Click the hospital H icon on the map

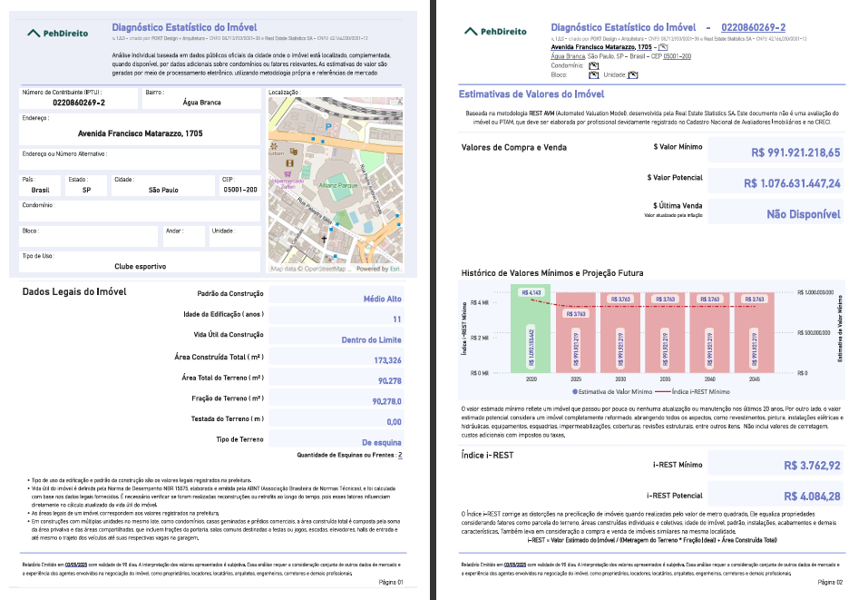click(290, 163)
